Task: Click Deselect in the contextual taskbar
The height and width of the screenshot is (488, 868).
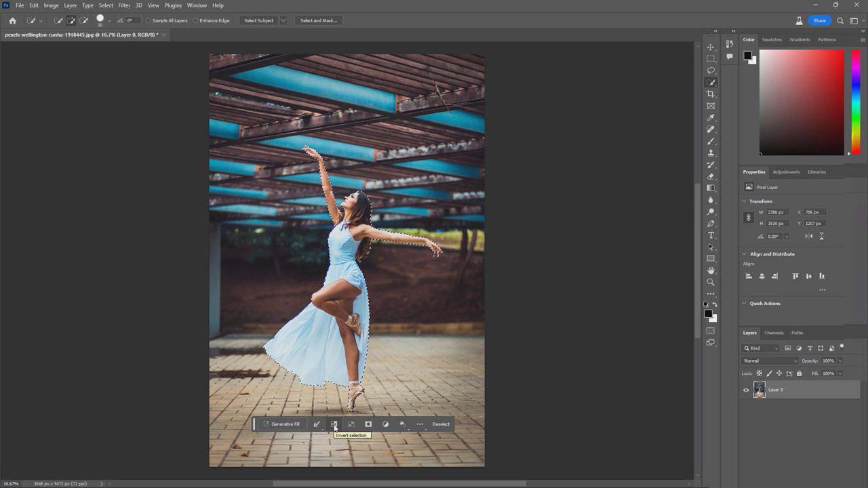Action: pyautogui.click(x=441, y=424)
